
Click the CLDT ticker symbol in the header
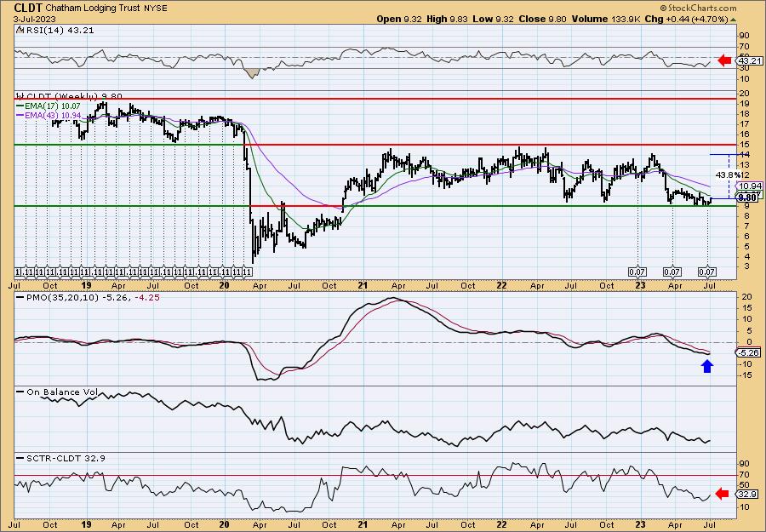click(28, 8)
